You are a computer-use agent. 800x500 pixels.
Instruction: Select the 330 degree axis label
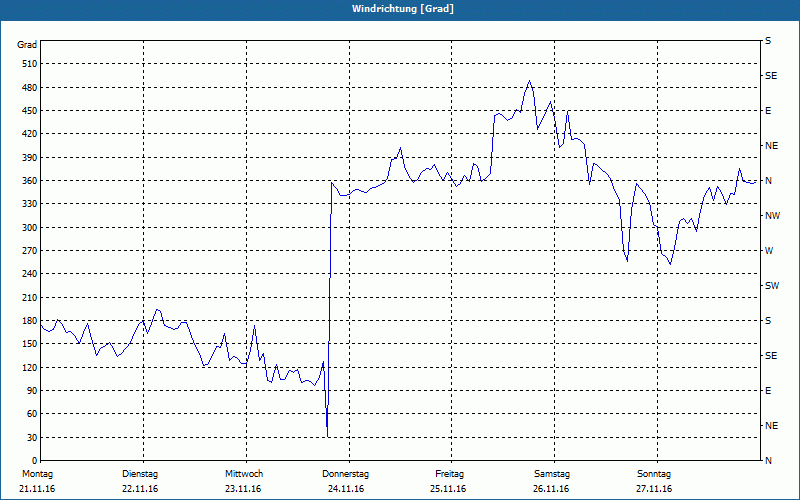click(x=30, y=204)
